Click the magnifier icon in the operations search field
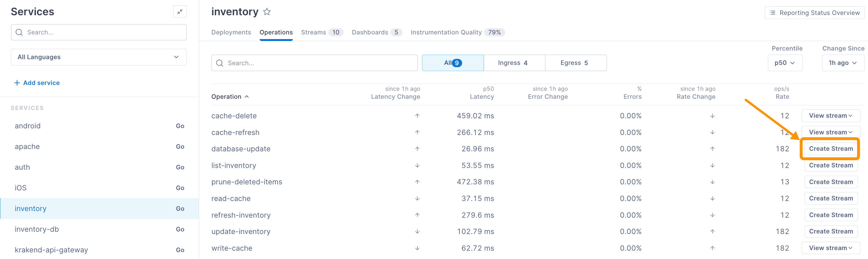 [x=219, y=63]
